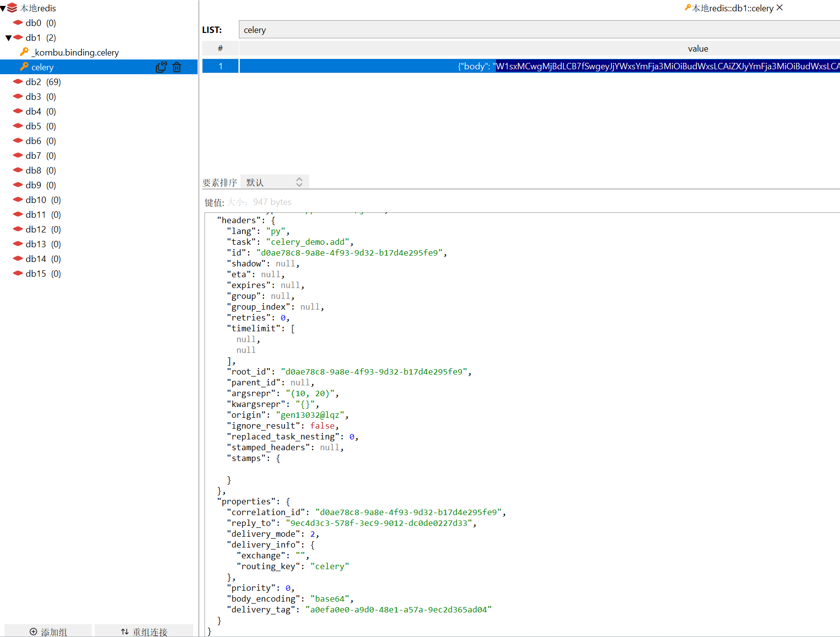Click the db8 database icon
This screenshot has width=840, height=637.
pos(18,170)
